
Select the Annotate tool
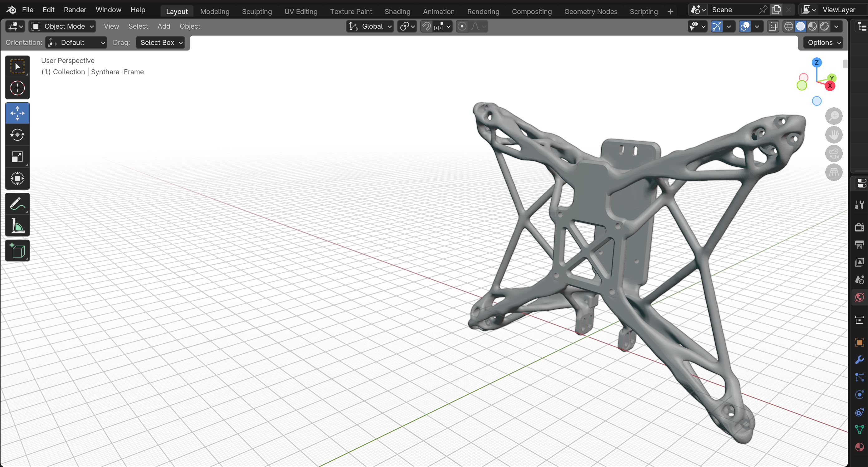(17, 203)
